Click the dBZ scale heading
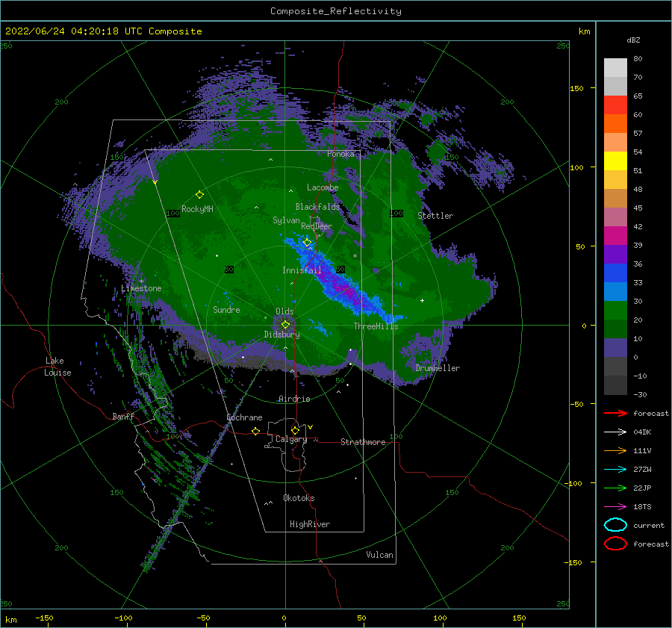672x628 pixels. click(x=633, y=40)
